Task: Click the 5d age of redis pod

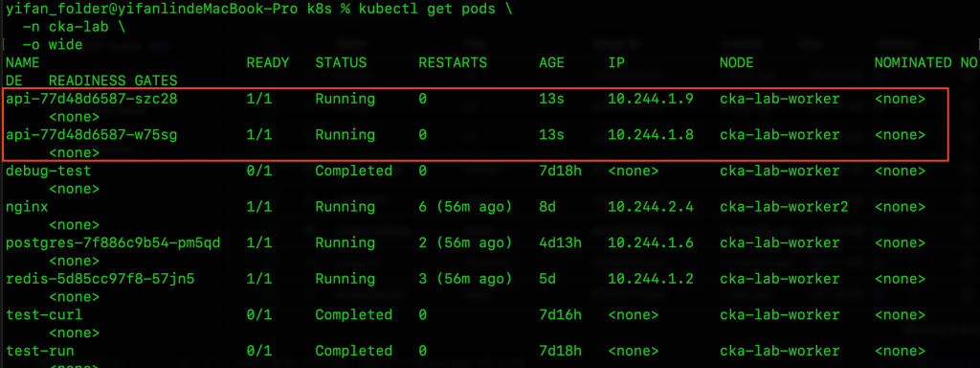Action: pyautogui.click(x=546, y=279)
